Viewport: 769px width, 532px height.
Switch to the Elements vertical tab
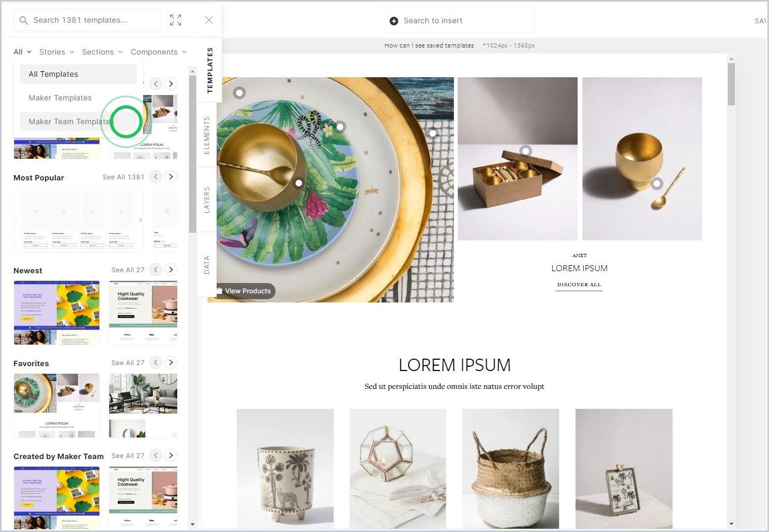click(206, 136)
